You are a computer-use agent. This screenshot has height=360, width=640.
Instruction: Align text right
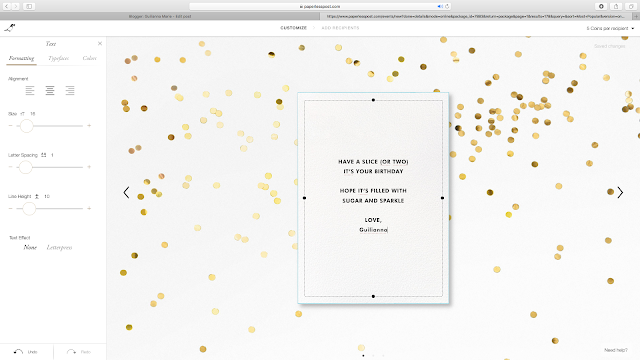pyautogui.click(x=70, y=90)
